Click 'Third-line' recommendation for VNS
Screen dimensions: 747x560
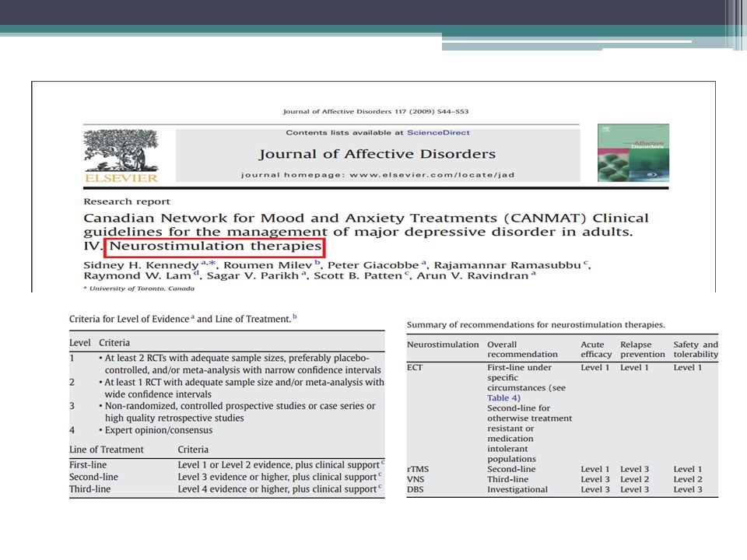pyautogui.click(x=507, y=480)
